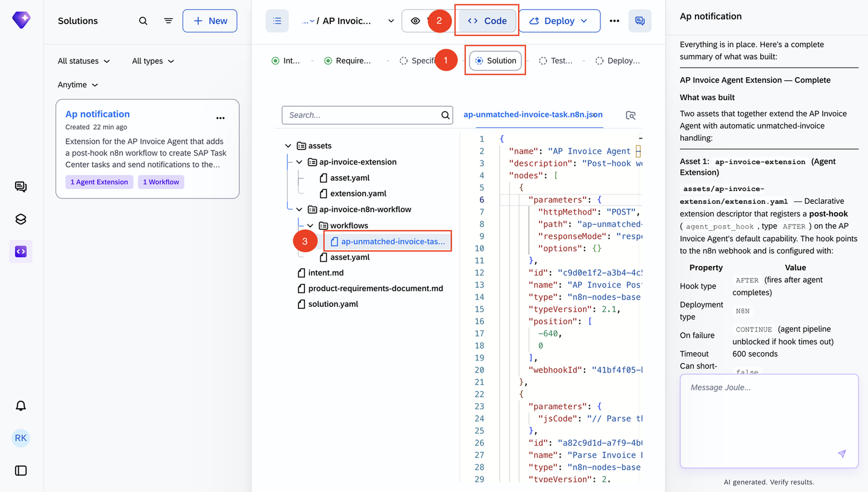
Task: Open the All types dropdown
Action: click(153, 61)
